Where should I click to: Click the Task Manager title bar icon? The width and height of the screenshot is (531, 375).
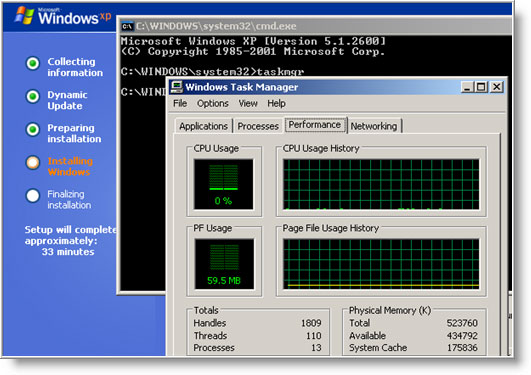coord(176,87)
